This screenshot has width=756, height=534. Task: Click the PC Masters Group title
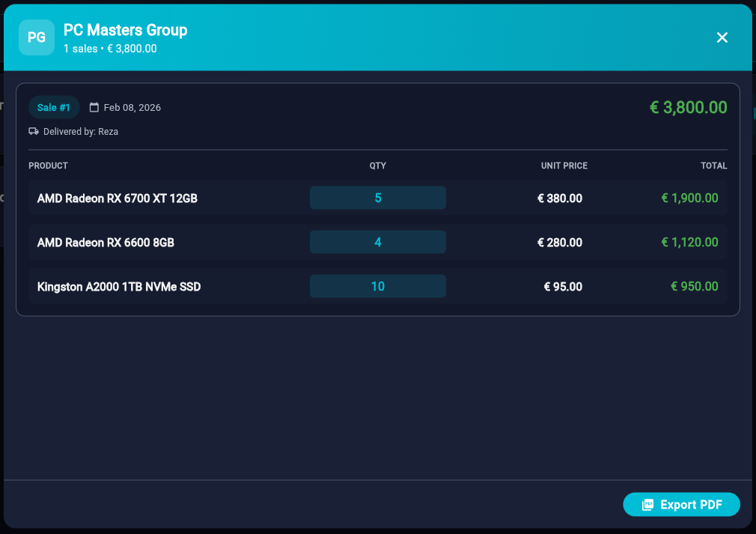point(125,30)
